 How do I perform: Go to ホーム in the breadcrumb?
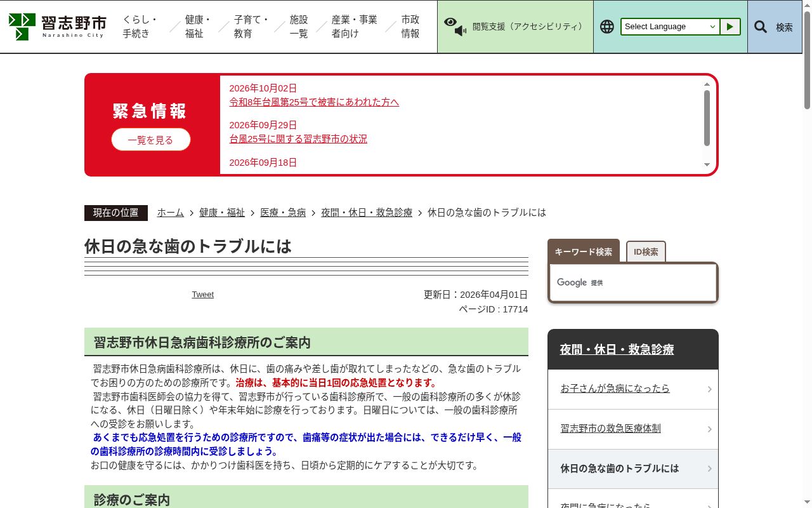point(171,213)
